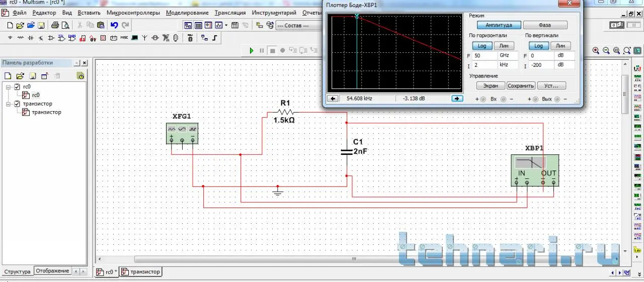Set vertical axis to Log
This screenshot has height=282, width=644.
point(538,46)
